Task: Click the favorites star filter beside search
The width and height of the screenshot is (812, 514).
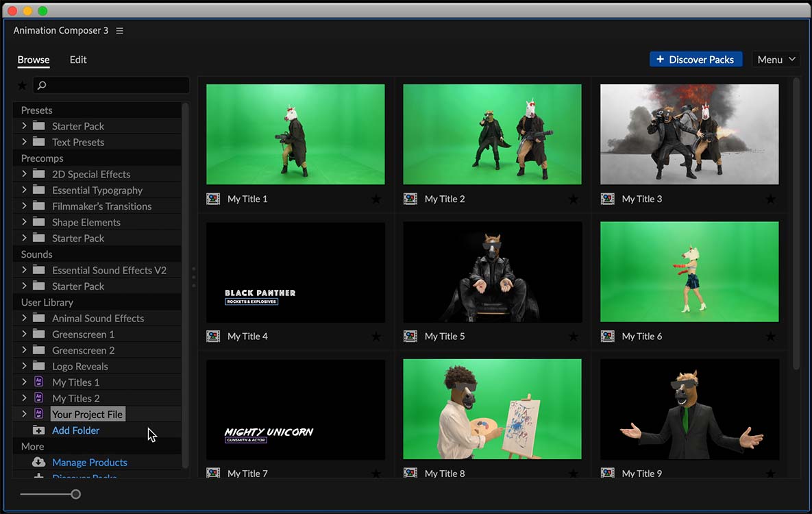Action: pyautogui.click(x=22, y=86)
